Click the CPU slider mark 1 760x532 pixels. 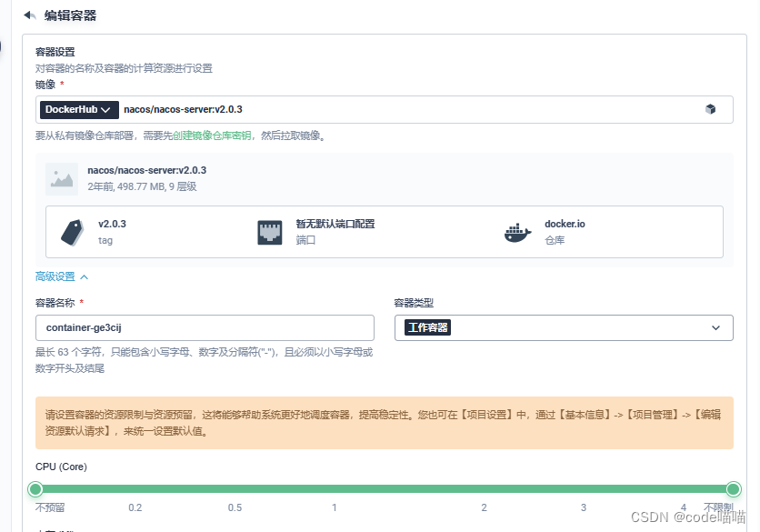(335, 507)
